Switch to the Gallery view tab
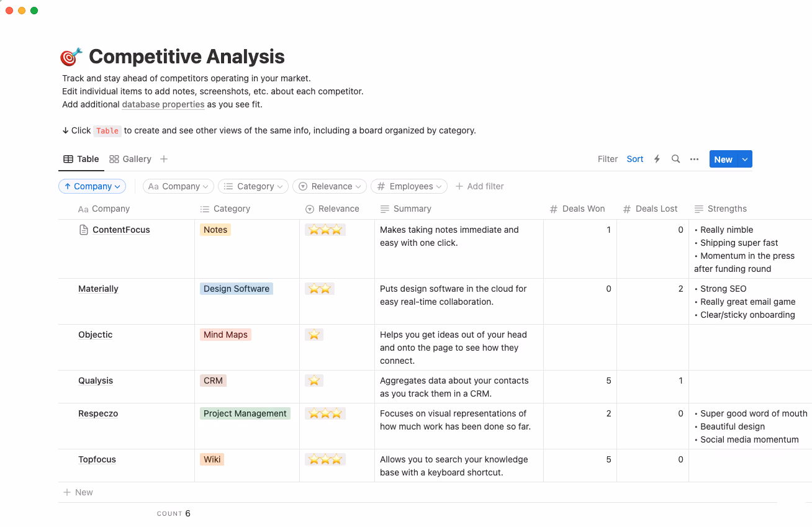The width and height of the screenshot is (812, 527). click(x=130, y=159)
